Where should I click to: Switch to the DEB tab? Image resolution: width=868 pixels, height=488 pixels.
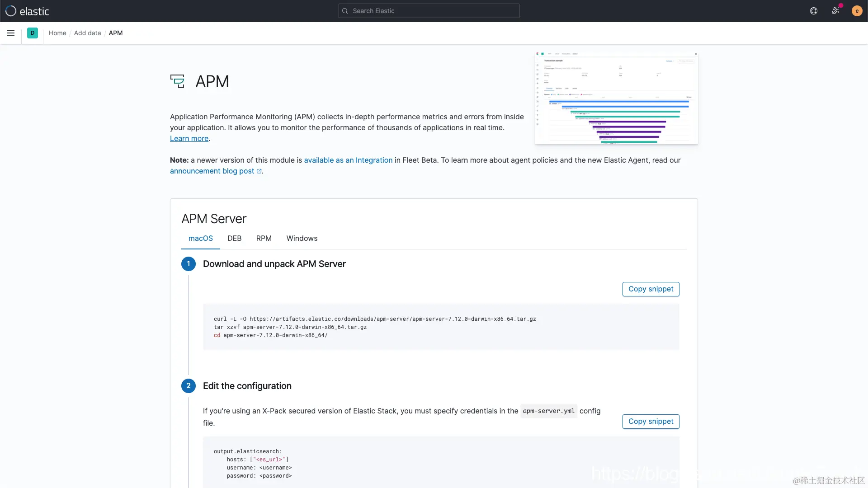pos(234,239)
